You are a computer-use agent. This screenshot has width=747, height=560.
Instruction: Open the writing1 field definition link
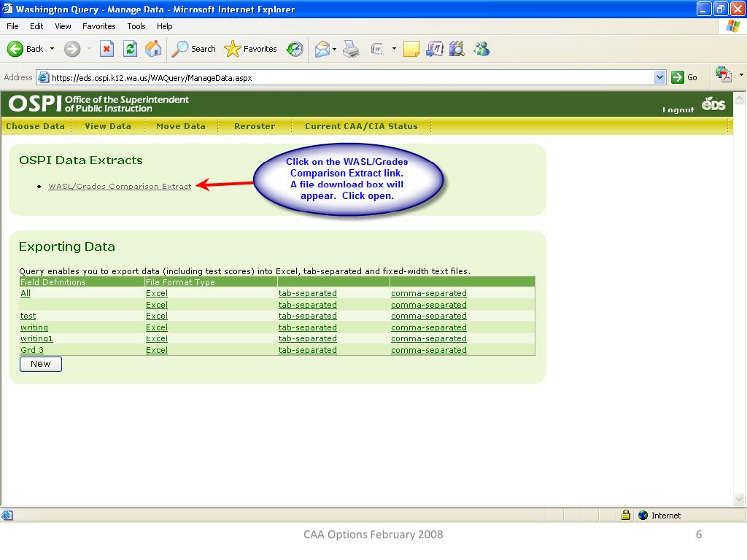36,338
